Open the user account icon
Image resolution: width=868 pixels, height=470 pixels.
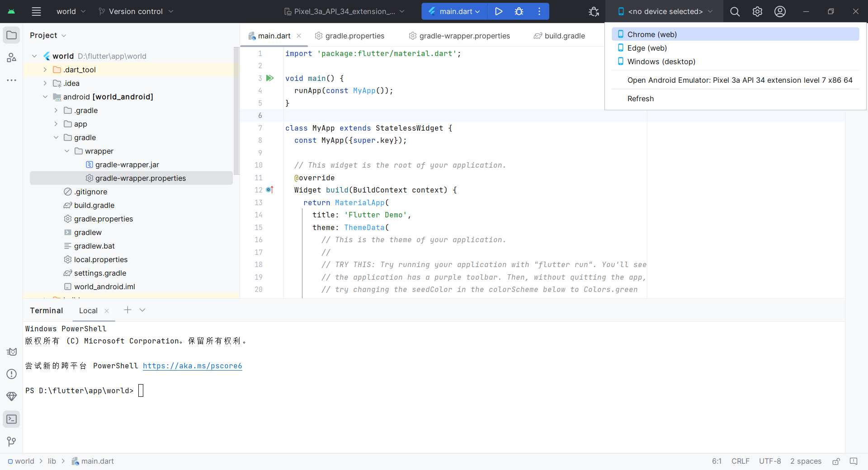pos(780,11)
